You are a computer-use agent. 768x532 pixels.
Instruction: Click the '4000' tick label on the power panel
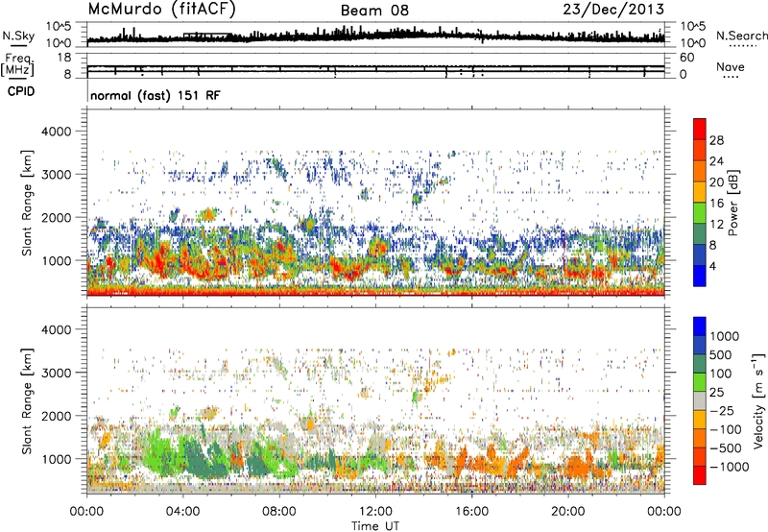pos(56,132)
